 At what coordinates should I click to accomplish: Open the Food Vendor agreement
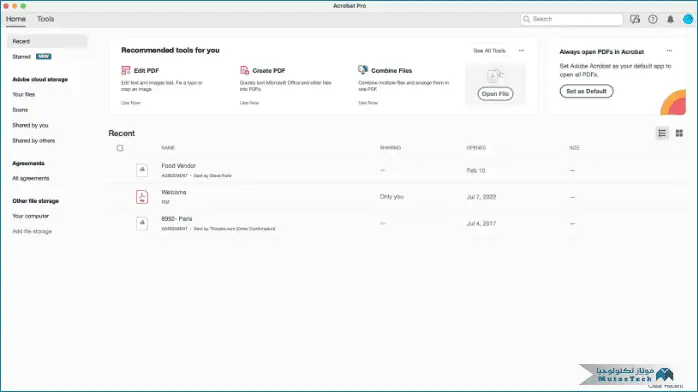[179, 166]
